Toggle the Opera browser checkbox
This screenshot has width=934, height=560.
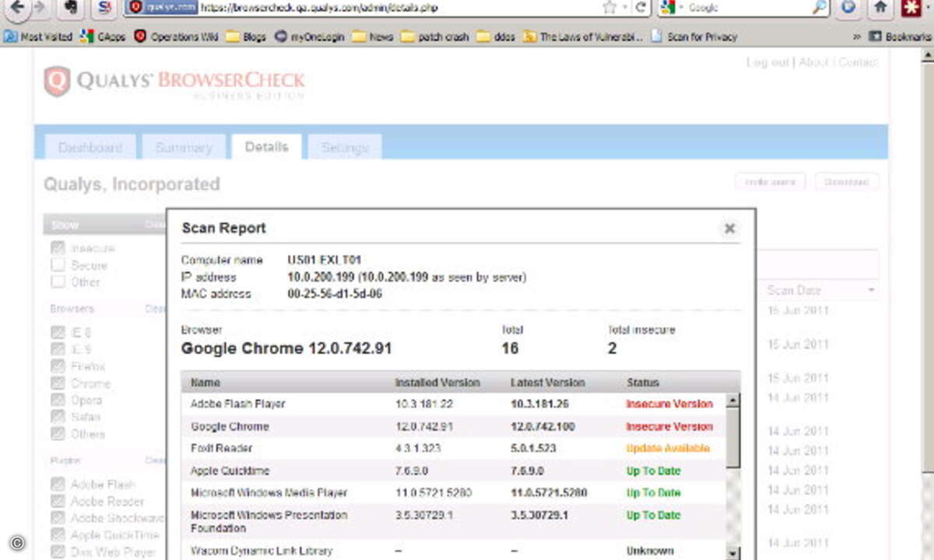click(58, 401)
